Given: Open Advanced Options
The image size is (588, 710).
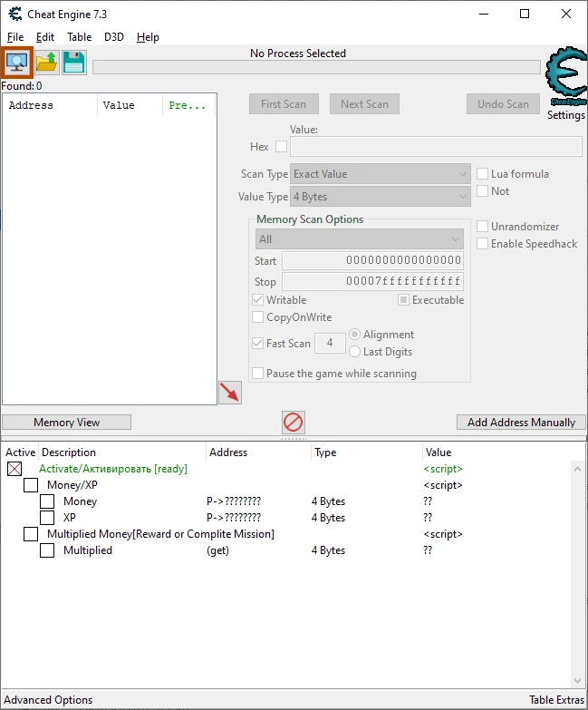Looking at the screenshot, I should pyautogui.click(x=48, y=700).
